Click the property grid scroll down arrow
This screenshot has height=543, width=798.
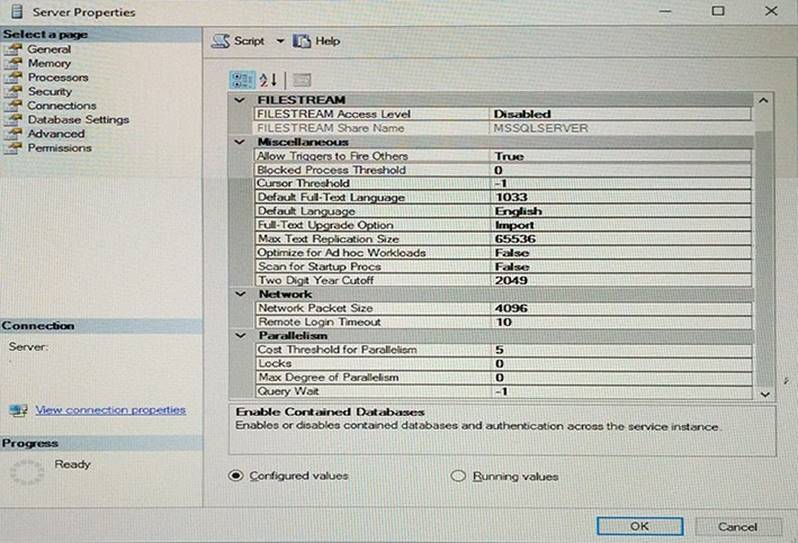point(765,394)
